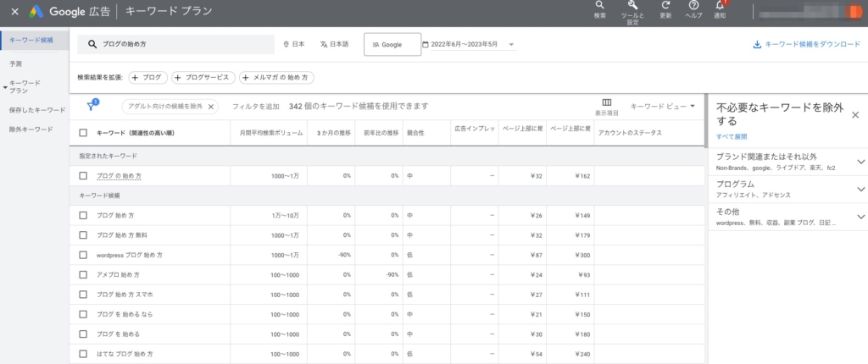The image size is (868, 364).
Task: Click フィルタを追加
Action: (x=256, y=106)
